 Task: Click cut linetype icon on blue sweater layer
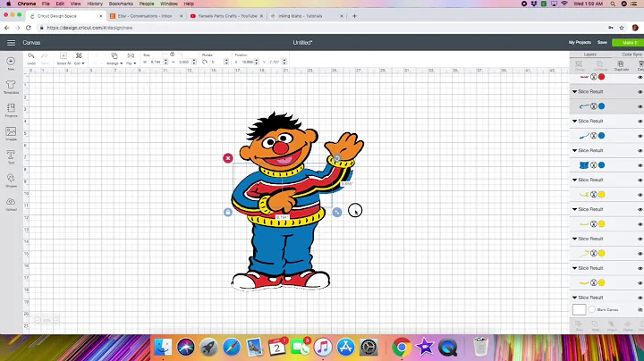click(x=594, y=165)
